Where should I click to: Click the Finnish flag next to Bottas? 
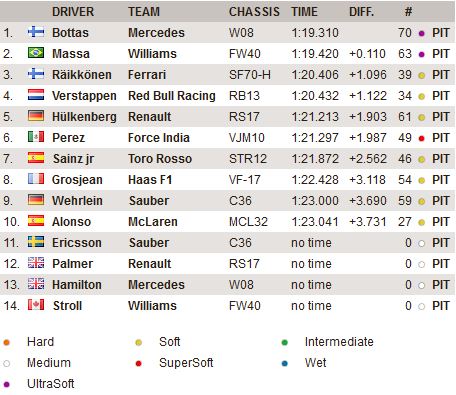point(36,32)
